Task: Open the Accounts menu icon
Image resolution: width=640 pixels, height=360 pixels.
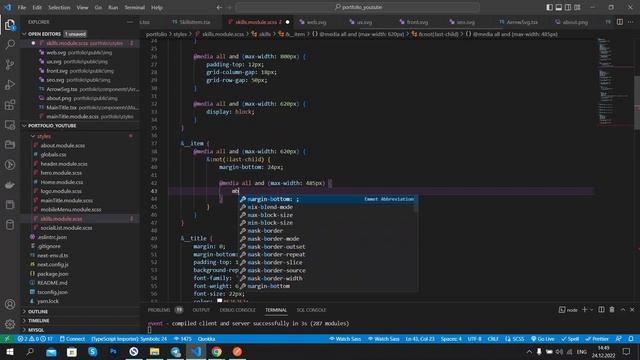Action: tap(10, 304)
